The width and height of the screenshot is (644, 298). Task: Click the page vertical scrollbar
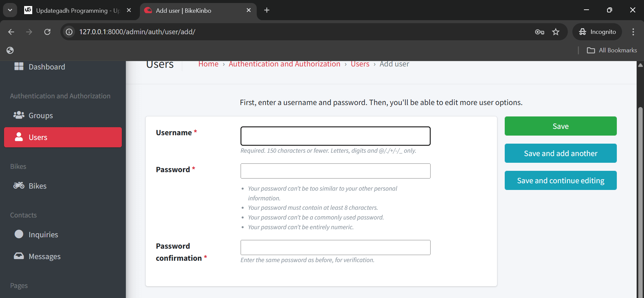(x=640, y=201)
